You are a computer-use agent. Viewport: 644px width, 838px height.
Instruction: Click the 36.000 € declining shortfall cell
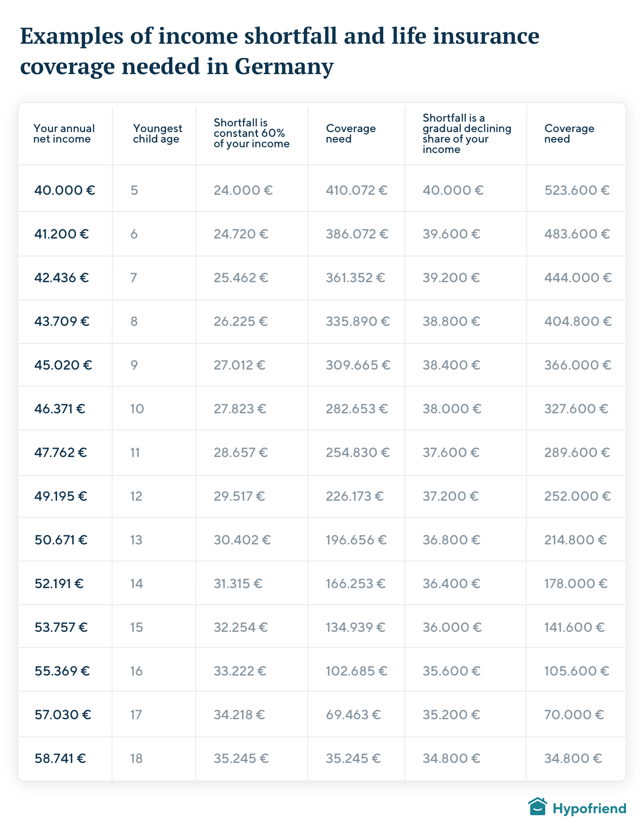[452, 628]
